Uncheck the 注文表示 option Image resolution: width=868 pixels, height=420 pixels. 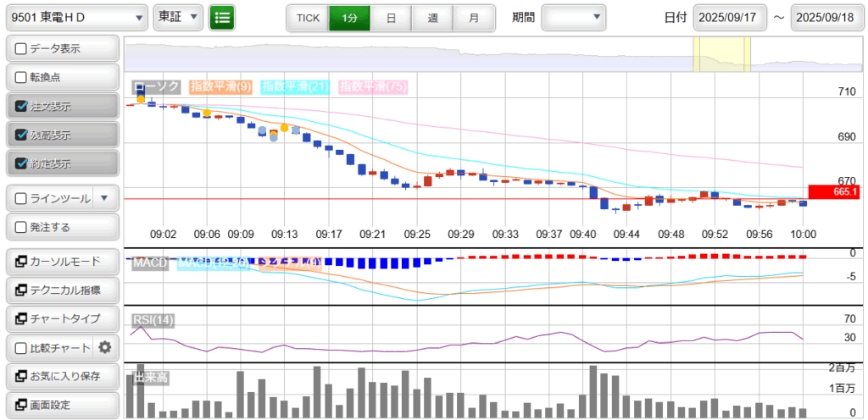click(21, 106)
